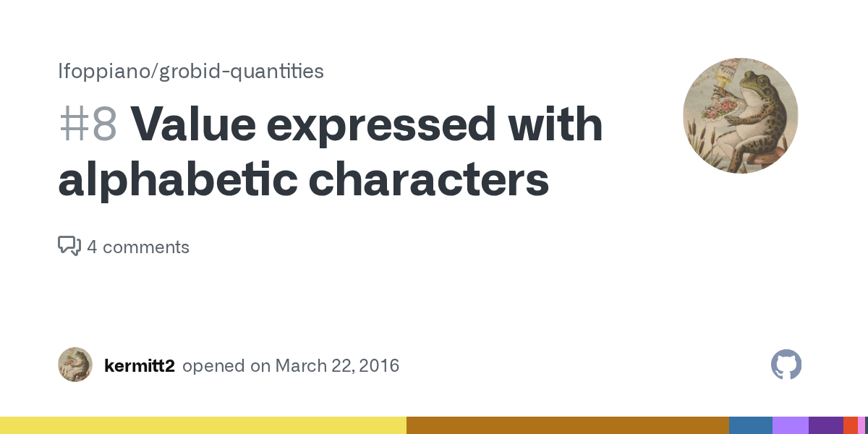Click the light purple language bar segment
The width and height of the screenshot is (868, 434).
790,425
